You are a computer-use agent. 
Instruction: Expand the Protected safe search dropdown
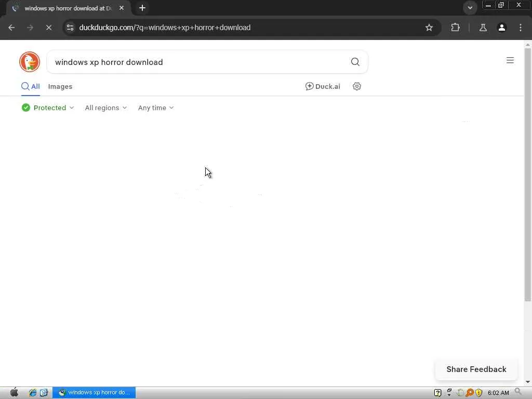click(x=48, y=108)
